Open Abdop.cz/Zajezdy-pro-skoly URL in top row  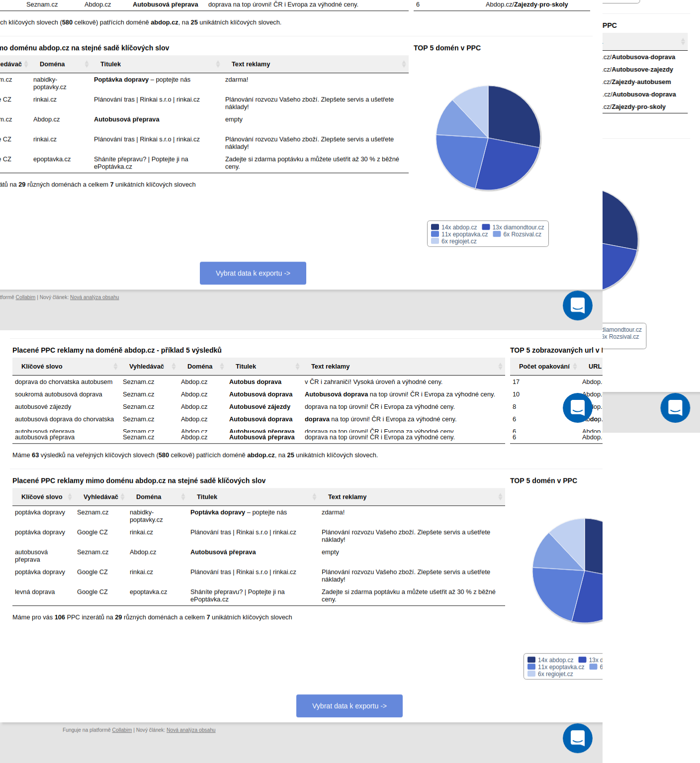[526, 4]
